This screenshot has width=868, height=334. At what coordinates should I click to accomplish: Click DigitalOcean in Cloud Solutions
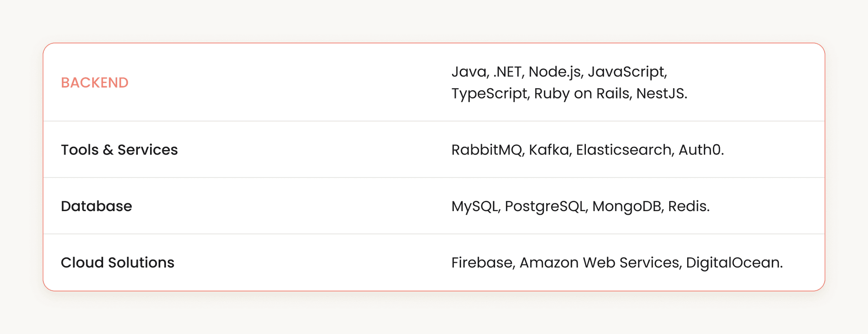tap(733, 263)
